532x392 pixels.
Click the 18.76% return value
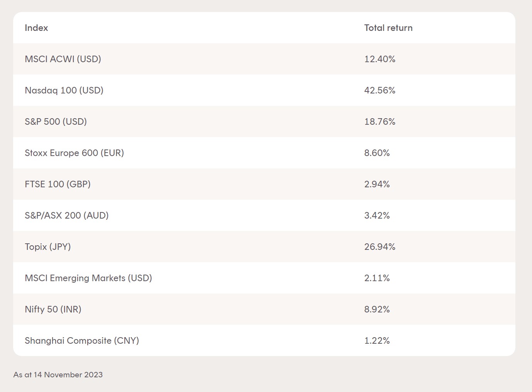pyautogui.click(x=380, y=122)
